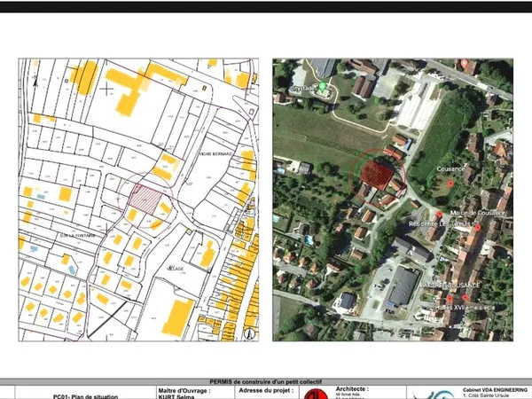
Task: Click the Mairie de Cousance label
Action: coord(478,213)
